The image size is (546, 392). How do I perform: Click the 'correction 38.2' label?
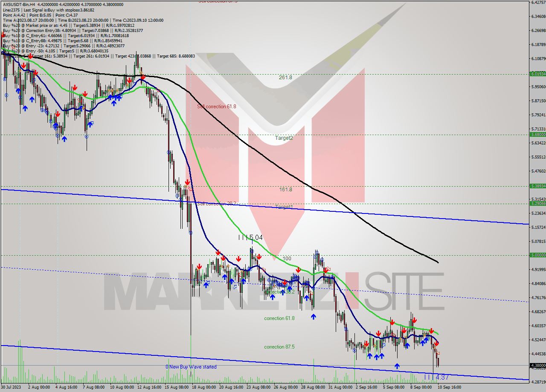(x=279, y=292)
